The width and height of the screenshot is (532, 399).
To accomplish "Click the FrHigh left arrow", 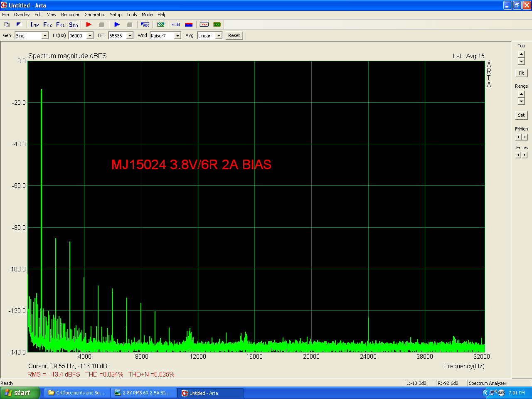I will [518, 137].
